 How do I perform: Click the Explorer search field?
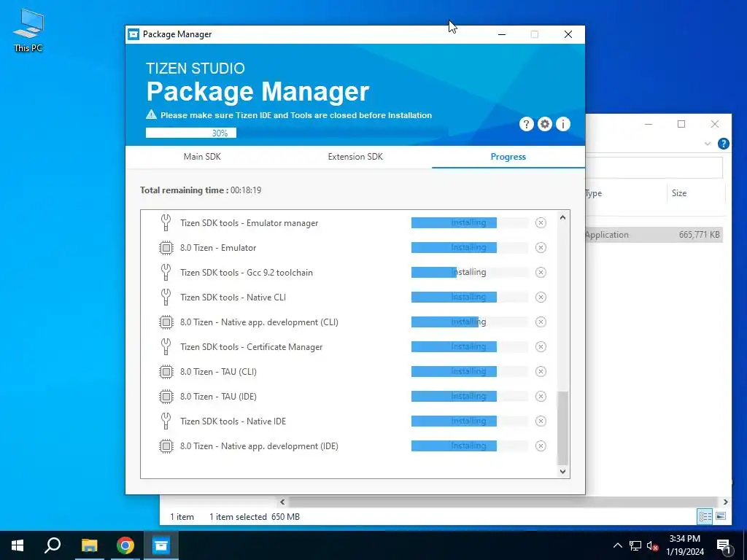tap(654, 168)
